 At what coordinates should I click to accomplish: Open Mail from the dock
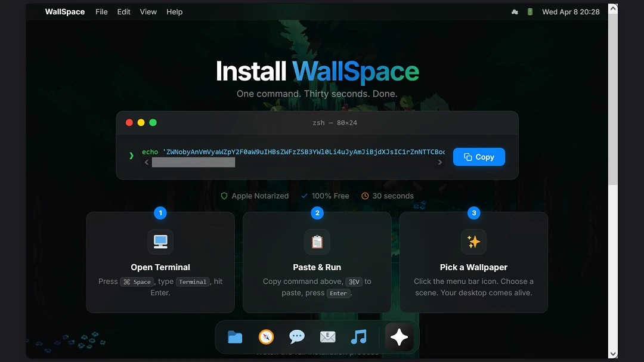(327, 336)
